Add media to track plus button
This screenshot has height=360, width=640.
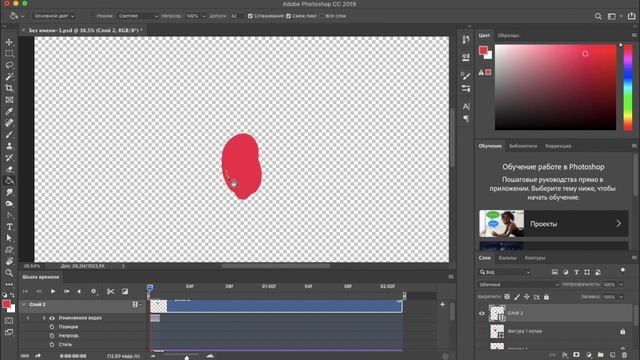[x=442, y=304]
